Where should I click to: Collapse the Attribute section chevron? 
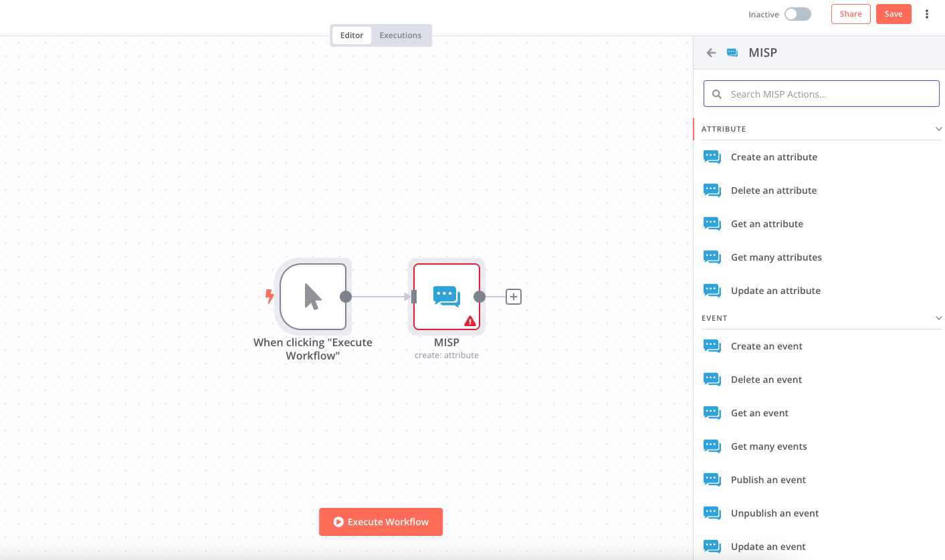coord(938,129)
